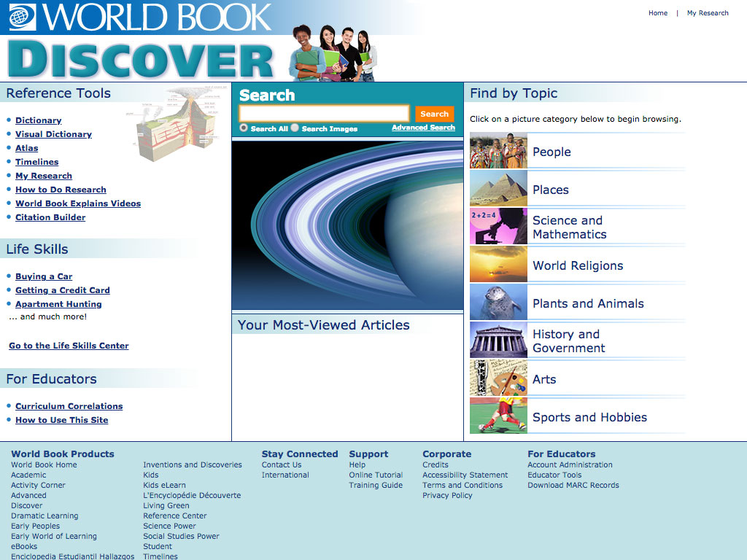Viewport: 747px width, 560px height.
Task: Open World Book Home footer link
Action: click(x=44, y=464)
